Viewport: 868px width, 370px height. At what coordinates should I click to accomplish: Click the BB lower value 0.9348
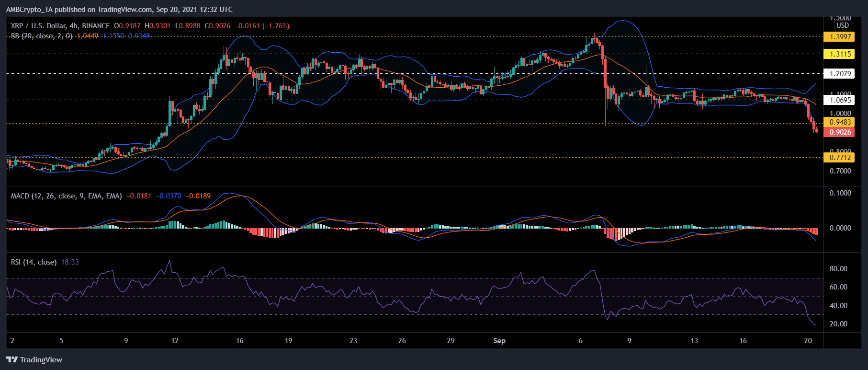pyautogui.click(x=139, y=36)
